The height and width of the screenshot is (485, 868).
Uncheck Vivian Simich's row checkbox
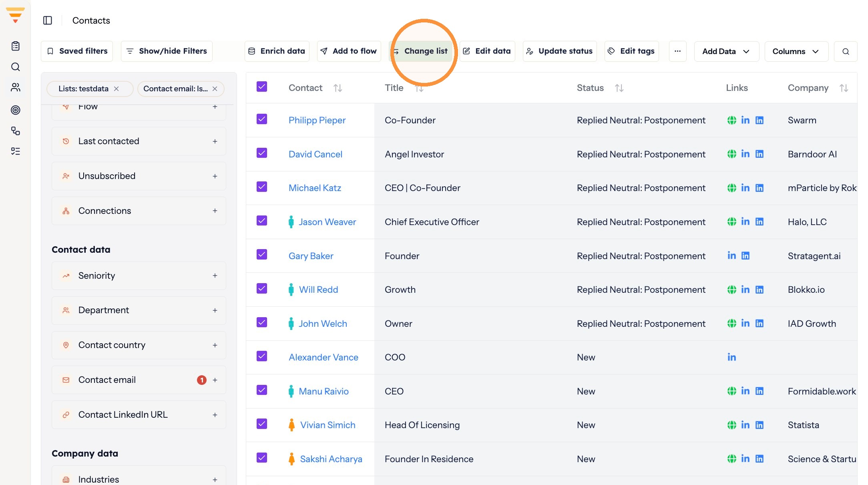(x=262, y=424)
